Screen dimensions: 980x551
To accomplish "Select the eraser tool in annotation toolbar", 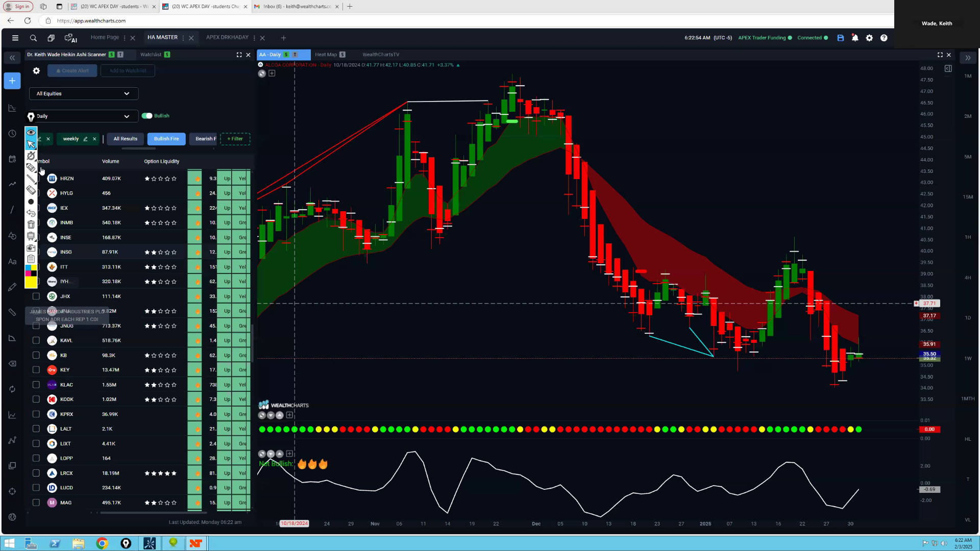I will pos(31,190).
